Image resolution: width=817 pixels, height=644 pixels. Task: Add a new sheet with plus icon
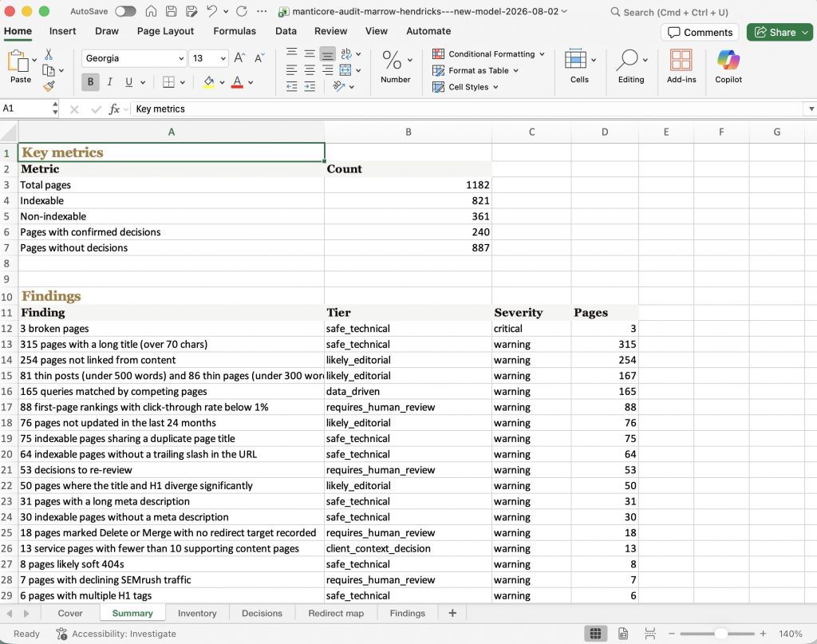pyautogui.click(x=452, y=613)
